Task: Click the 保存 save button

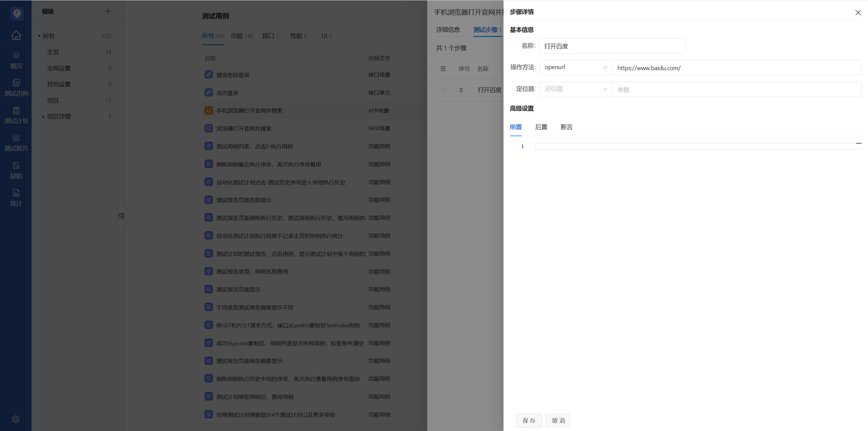Action: [x=529, y=420]
